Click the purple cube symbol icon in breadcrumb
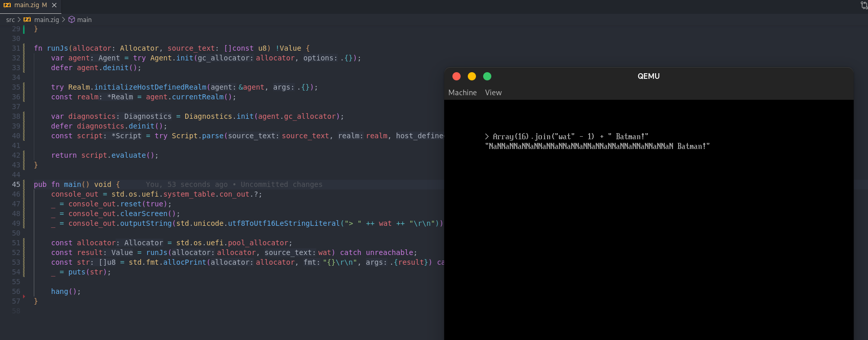Image resolution: width=868 pixels, height=340 pixels. tap(72, 19)
